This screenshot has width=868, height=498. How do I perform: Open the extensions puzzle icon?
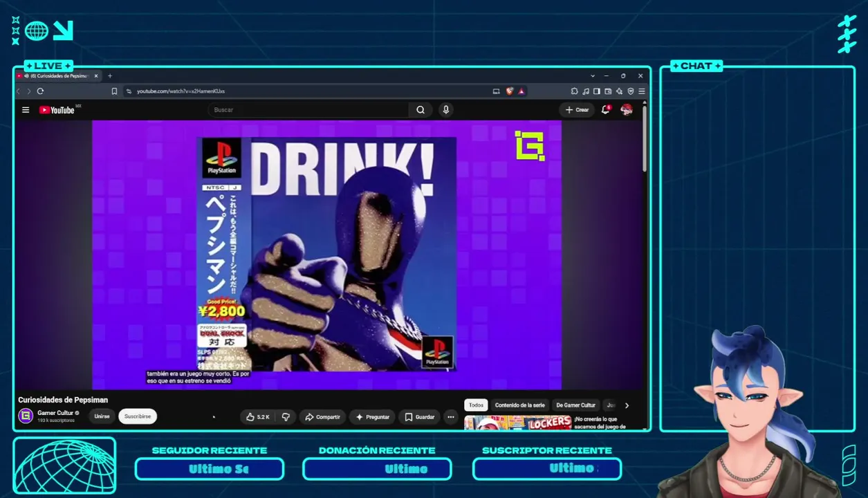(x=575, y=91)
